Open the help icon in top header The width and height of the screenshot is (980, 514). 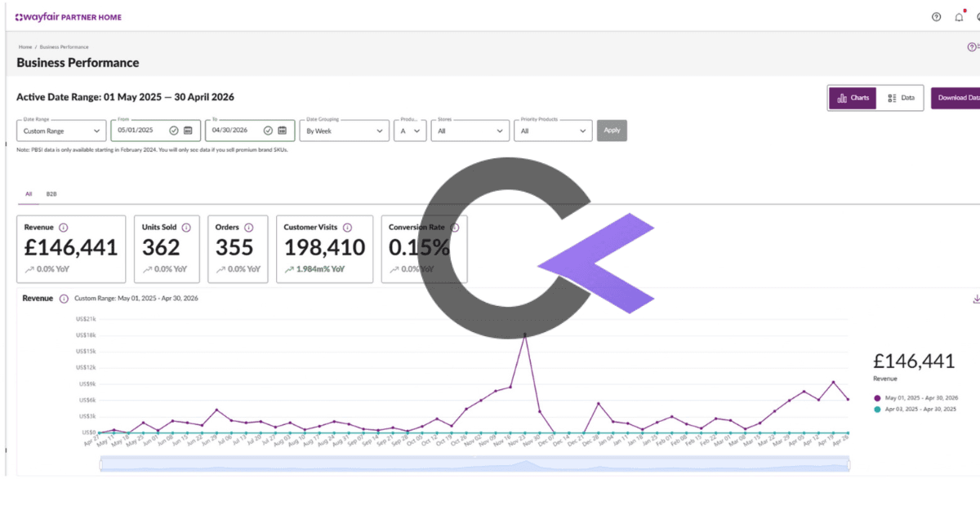coord(936,17)
